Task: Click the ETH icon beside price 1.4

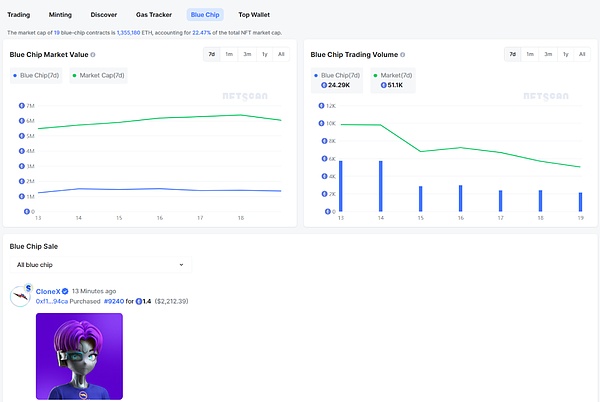Action: 140,301
